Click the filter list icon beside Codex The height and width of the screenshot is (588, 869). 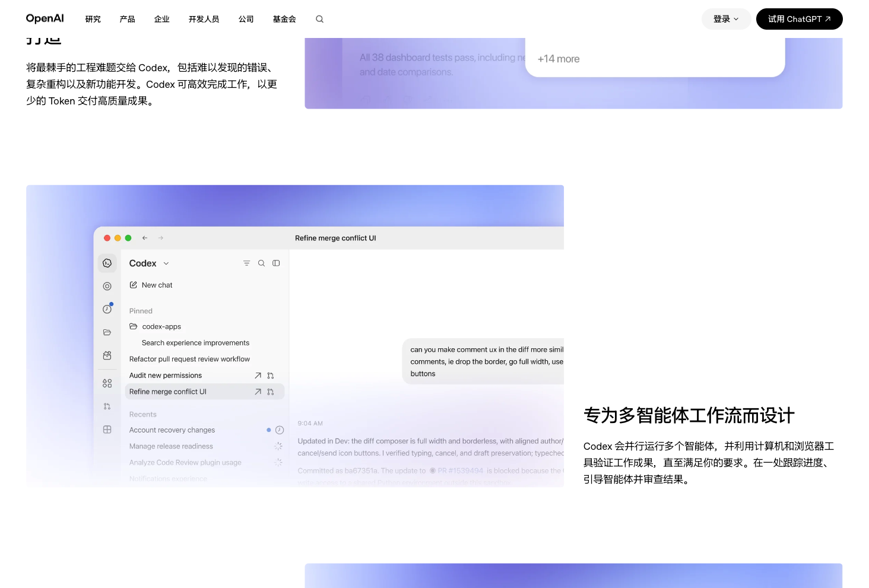[246, 263]
